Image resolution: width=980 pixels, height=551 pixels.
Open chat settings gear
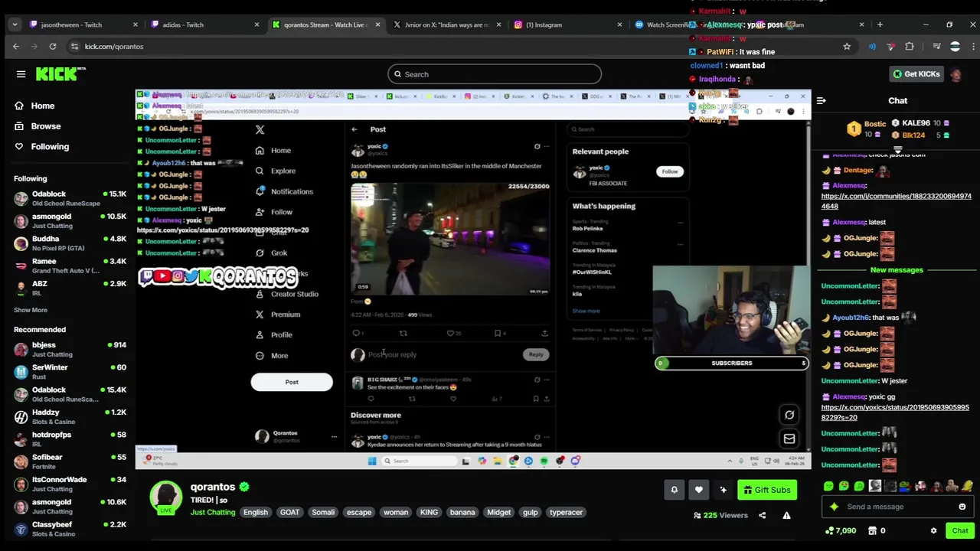(x=933, y=530)
